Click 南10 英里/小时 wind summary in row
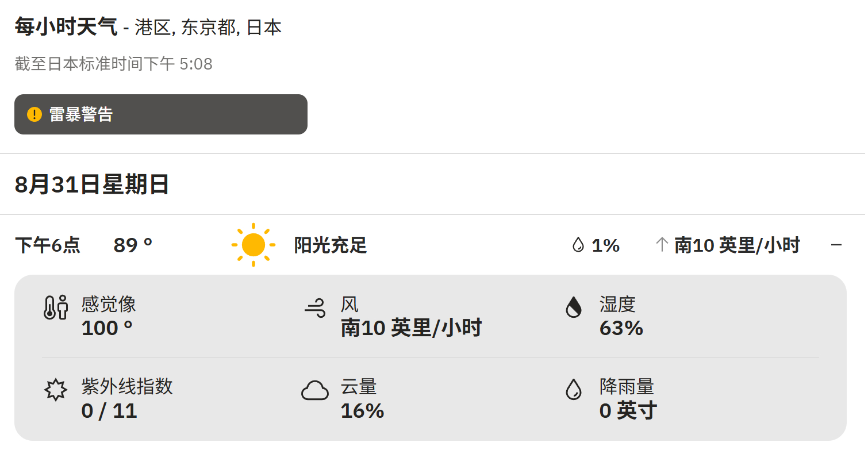This screenshot has width=868, height=454. 737,245
